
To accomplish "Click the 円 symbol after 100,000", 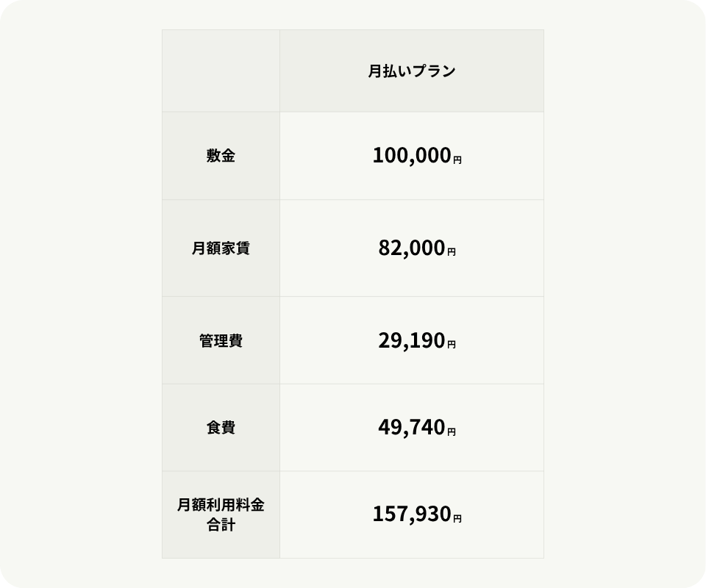I will pos(457,159).
